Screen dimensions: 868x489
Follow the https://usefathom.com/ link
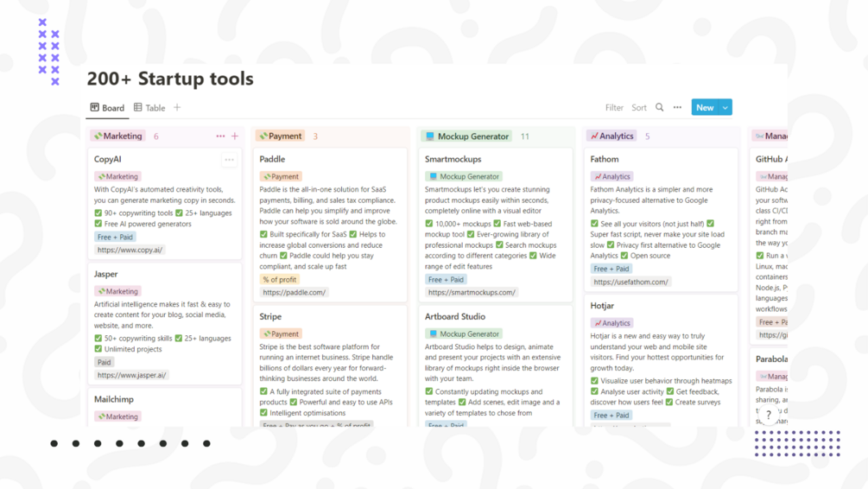[630, 282]
